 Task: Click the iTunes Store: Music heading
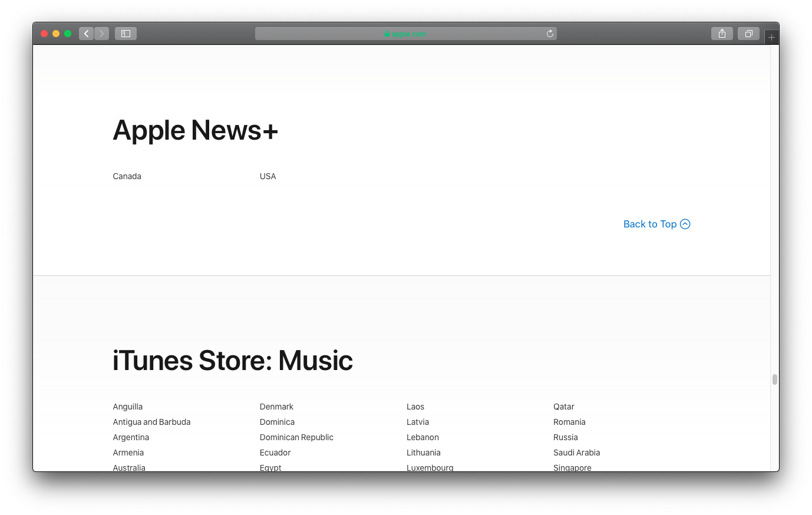pos(233,361)
